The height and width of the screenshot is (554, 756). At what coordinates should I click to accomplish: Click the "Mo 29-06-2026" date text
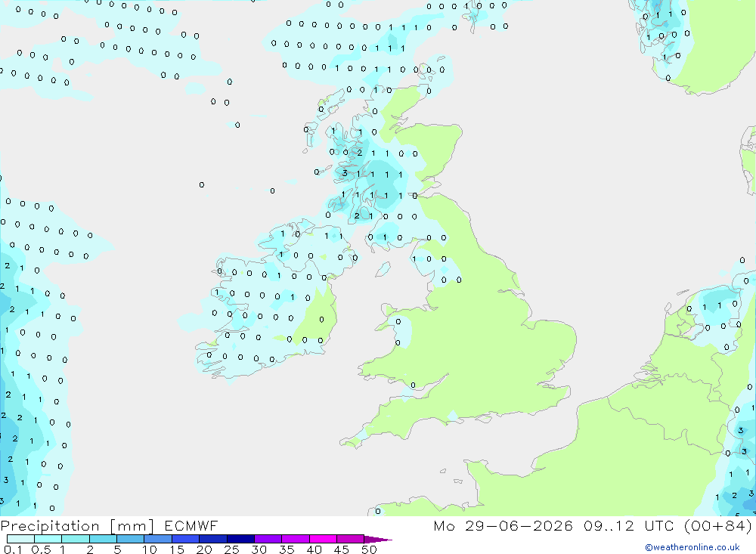[503, 525]
